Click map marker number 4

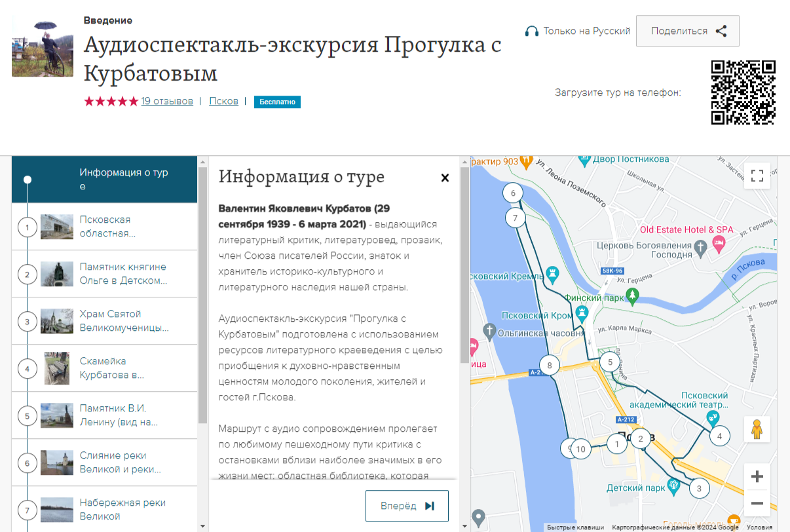[719, 436]
